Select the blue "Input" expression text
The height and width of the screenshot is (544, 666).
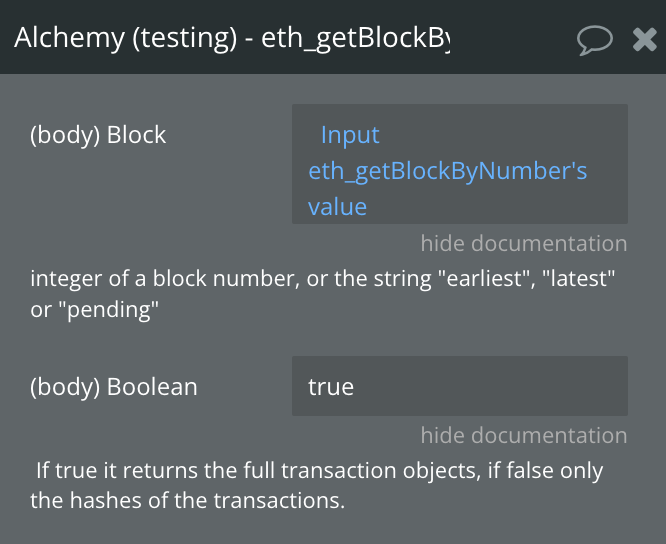tap(350, 135)
